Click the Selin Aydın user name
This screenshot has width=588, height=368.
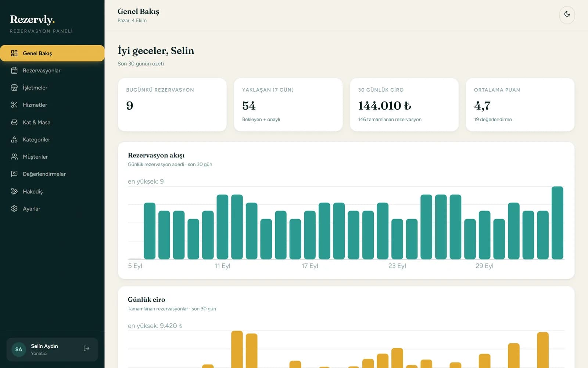coord(44,346)
